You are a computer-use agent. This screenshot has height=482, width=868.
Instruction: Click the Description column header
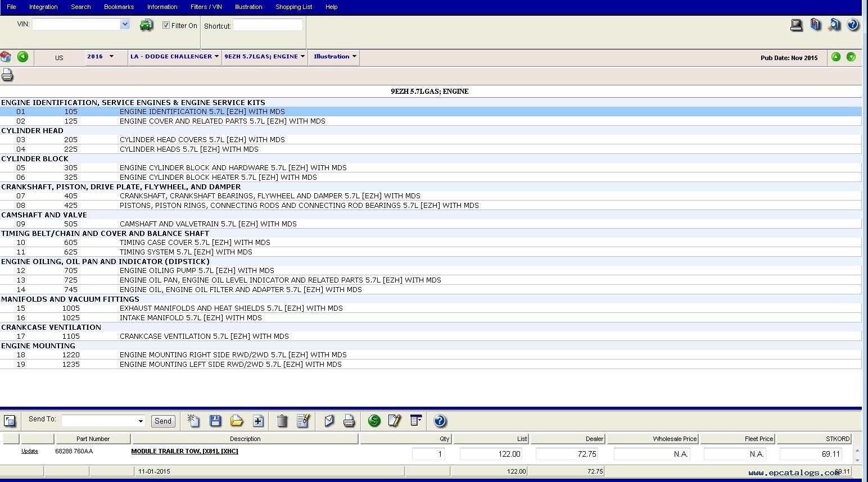click(x=245, y=439)
